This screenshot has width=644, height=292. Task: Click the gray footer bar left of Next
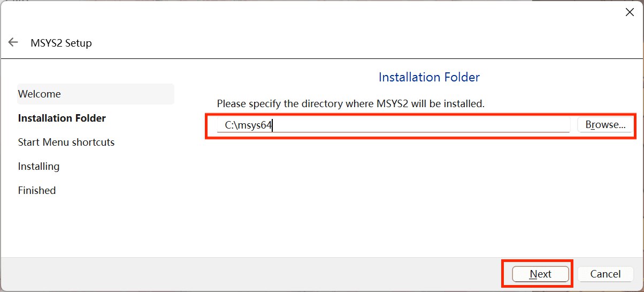point(251,274)
